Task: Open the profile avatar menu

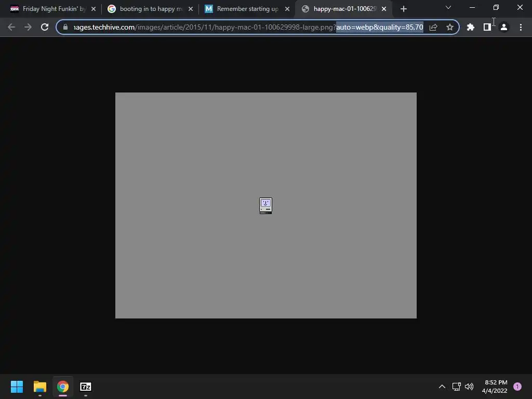Action: click(x=504, y=27)
